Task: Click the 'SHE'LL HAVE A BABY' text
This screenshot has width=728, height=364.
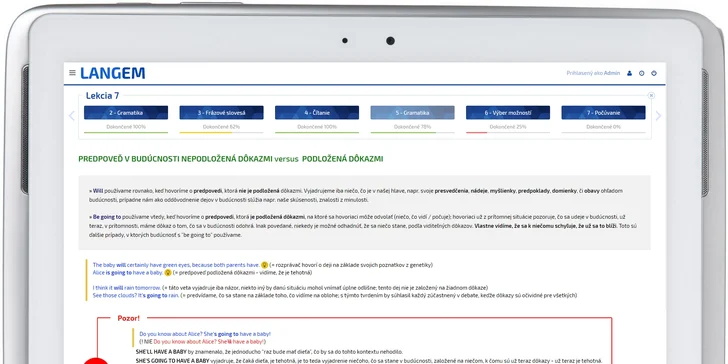Action: 161,352
